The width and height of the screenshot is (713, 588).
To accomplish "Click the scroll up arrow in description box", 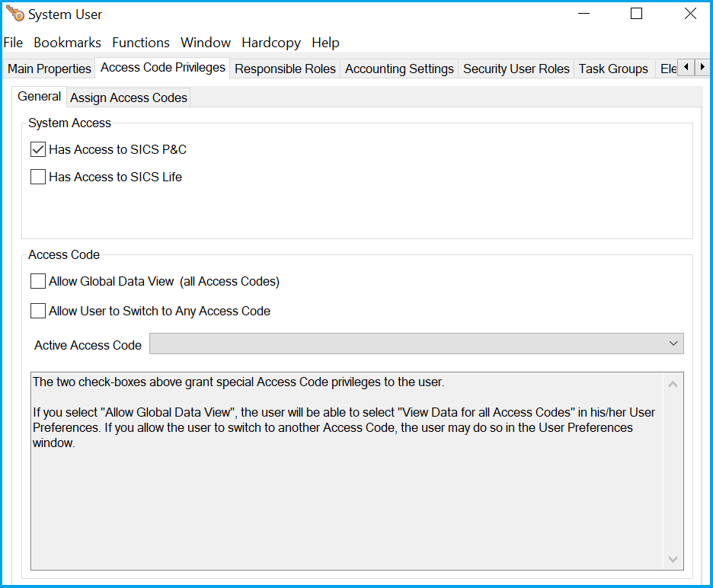I will pyautogui.click(x=673, y=384).
